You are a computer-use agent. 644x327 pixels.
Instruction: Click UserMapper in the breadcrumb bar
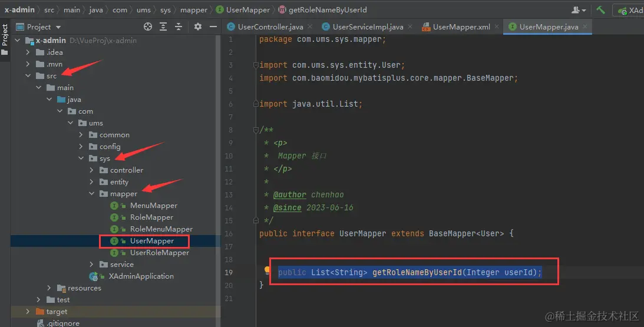point(248,10)
